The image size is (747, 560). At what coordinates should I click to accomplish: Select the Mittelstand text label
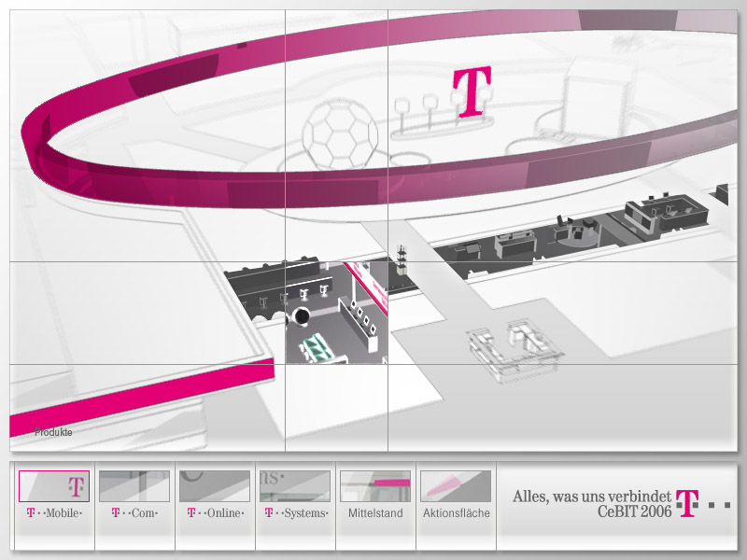[375, 513]
